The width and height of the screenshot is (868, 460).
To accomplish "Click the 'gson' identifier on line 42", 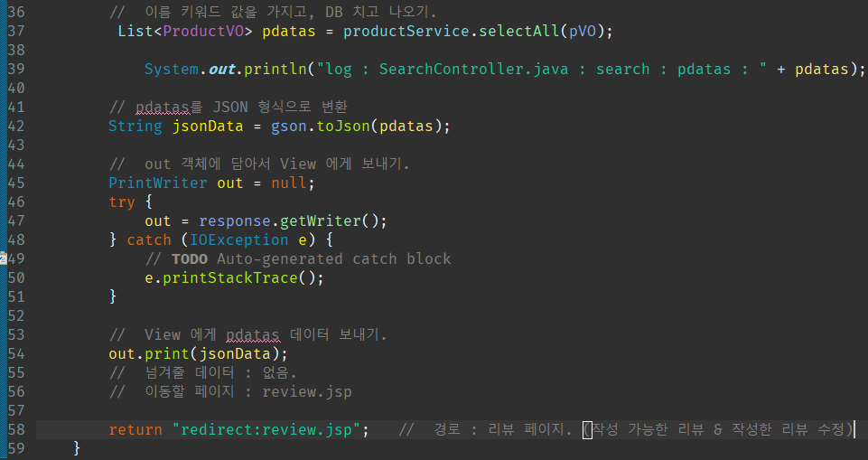I will pyautogui.click(x=289, y=127).
